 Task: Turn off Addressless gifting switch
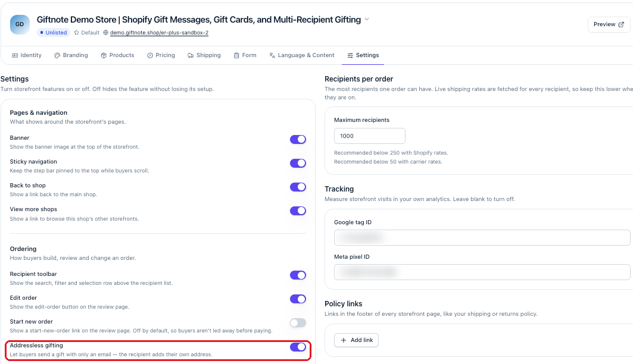pos(298,347)
